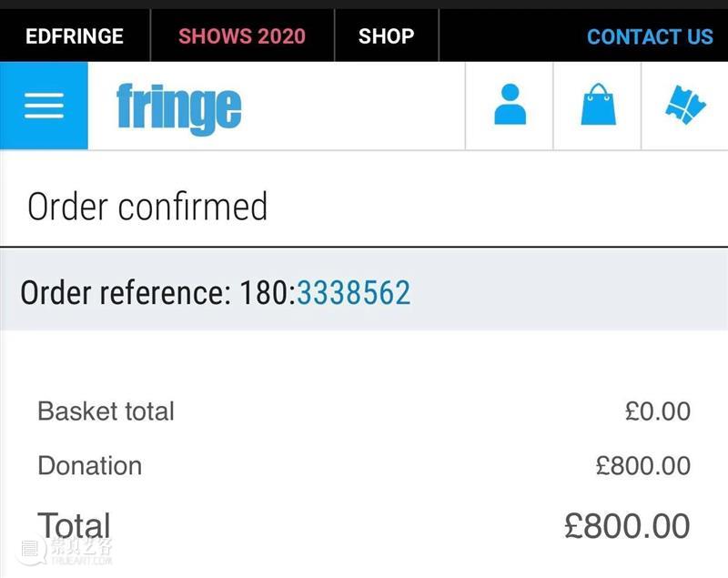Click the fringe logo
The width and height of the screenshot is (728, 578).
178,109
